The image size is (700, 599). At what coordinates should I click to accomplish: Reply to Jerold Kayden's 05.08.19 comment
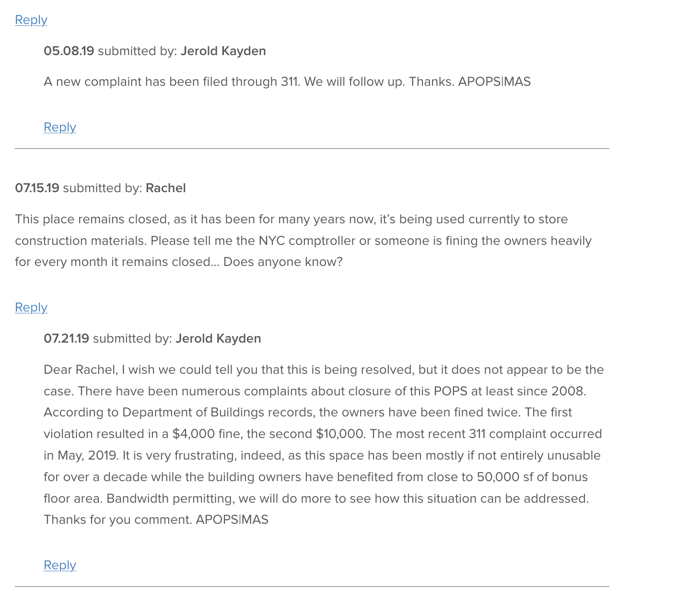[x=60, y=127]
